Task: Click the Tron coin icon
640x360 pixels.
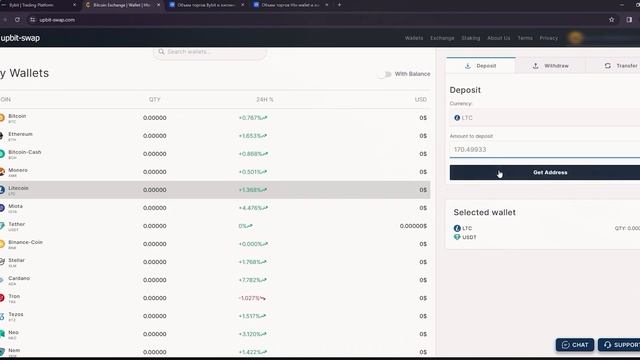Action: click(x=2, y=298)
